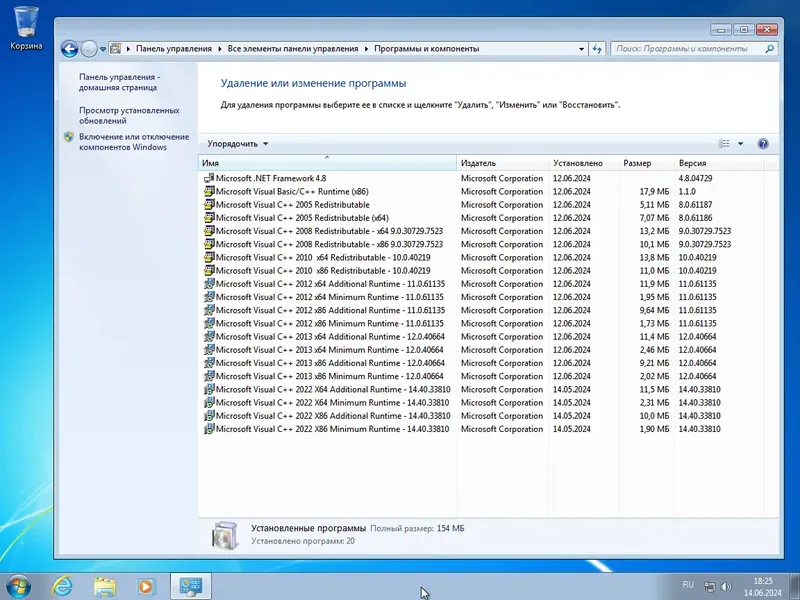Screen dimensions: 800x600
Task: Select Visual C++ 2010 x86 Redistributable row
Action: [482, 270]
